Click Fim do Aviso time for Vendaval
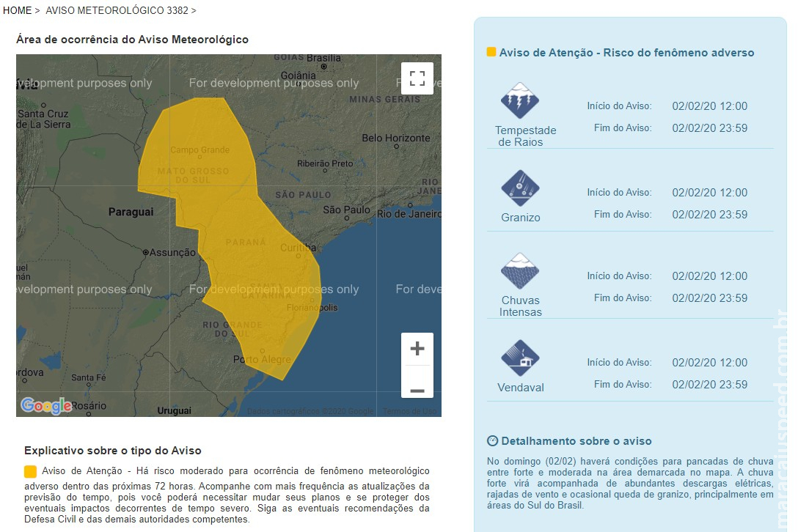This screenshot has height=532, width=798. click(x=709, y=385)
